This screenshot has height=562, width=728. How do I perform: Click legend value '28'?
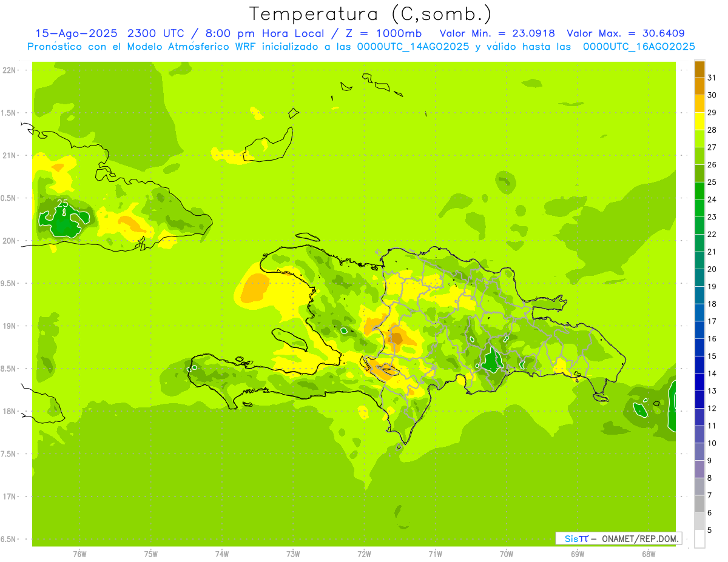(712, 130)
